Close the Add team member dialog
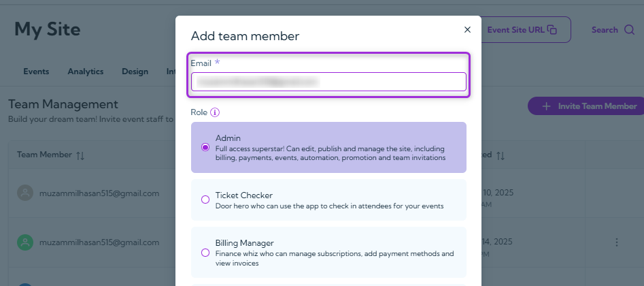This screenshot has width=644, height=286. click(x=467, y=30)
